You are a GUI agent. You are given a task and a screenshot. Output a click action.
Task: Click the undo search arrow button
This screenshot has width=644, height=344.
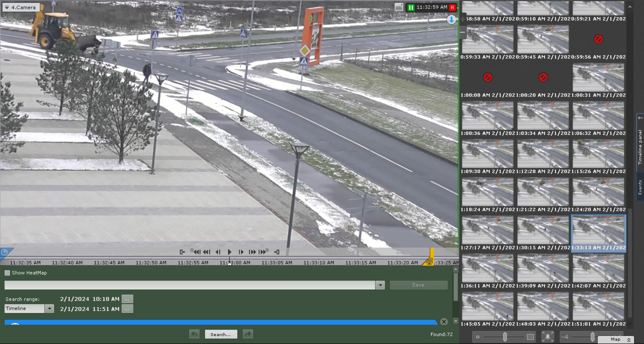[x=194, y=334]
